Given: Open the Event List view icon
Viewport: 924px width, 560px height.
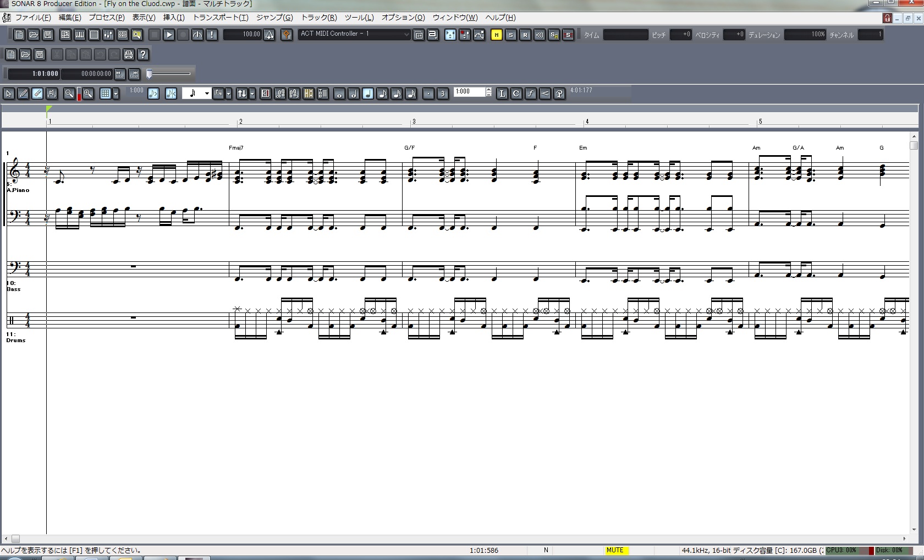Looking at the screenshot, I should [x=94, y=35].
